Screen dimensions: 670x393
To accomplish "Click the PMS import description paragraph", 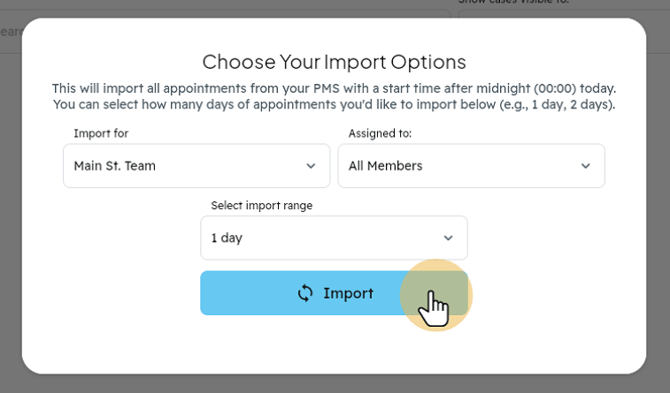I will 334,97.
